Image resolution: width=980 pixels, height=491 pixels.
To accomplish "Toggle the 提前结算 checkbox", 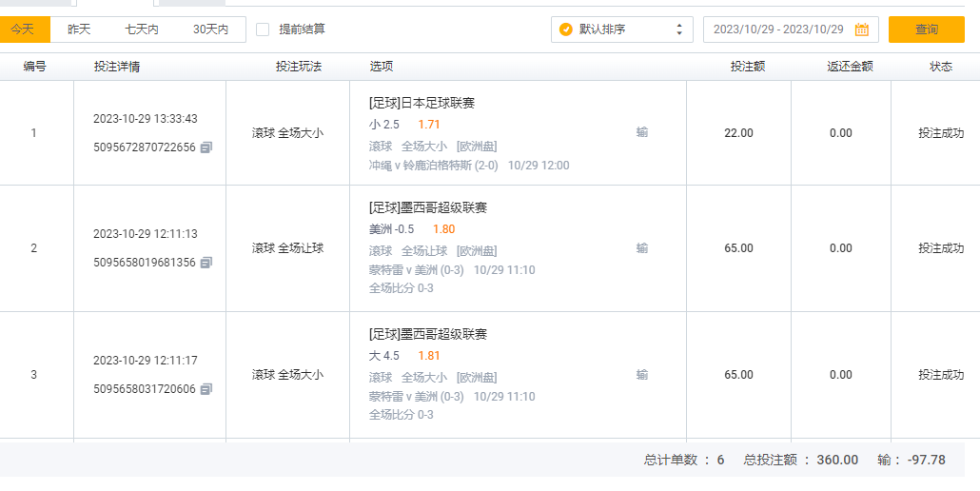I will 263,29.
